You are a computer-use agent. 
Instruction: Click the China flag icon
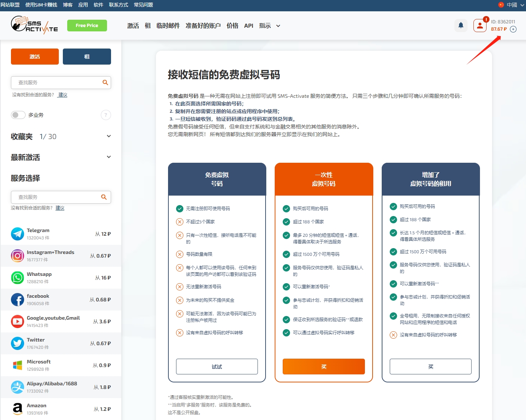tap(501, 5)
